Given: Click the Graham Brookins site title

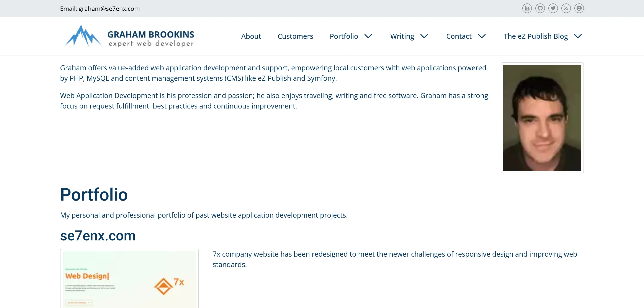Looking at the screenshot, I should click(151, 34).
